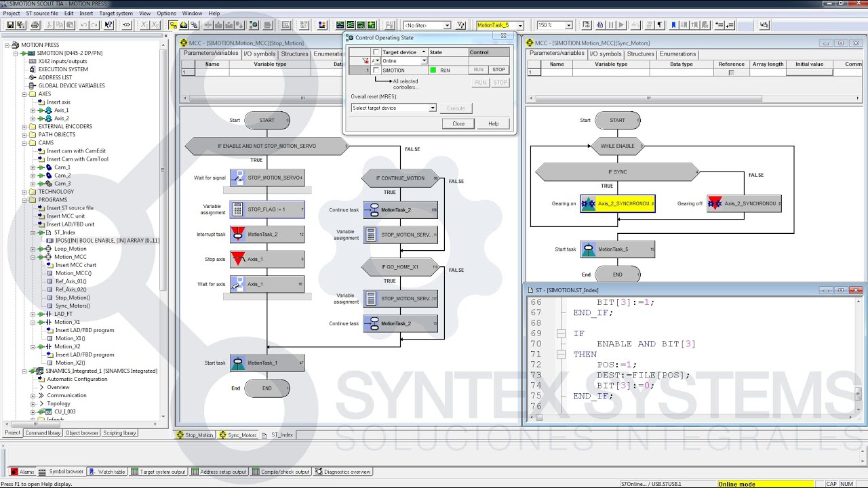Open the Select target device dropdown

click(433, 108)
